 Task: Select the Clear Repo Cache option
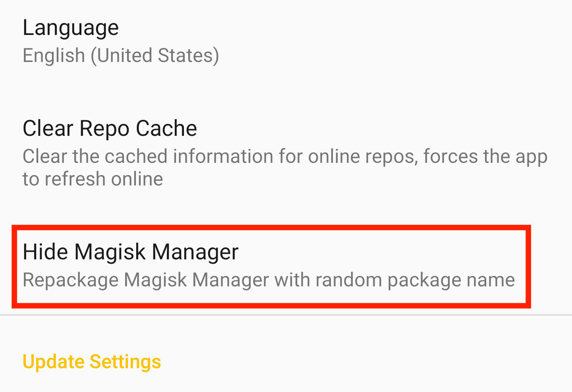(110, 128)
